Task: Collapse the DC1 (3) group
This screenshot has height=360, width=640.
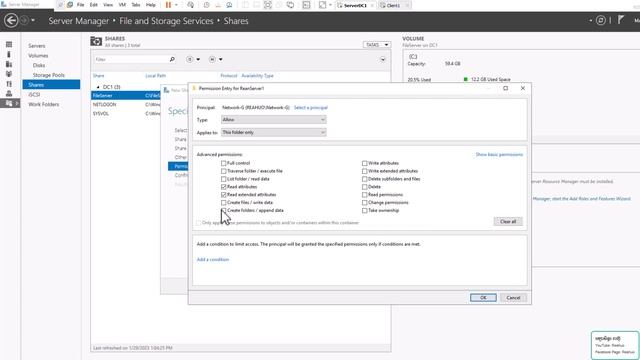Action: pos(98,87)
